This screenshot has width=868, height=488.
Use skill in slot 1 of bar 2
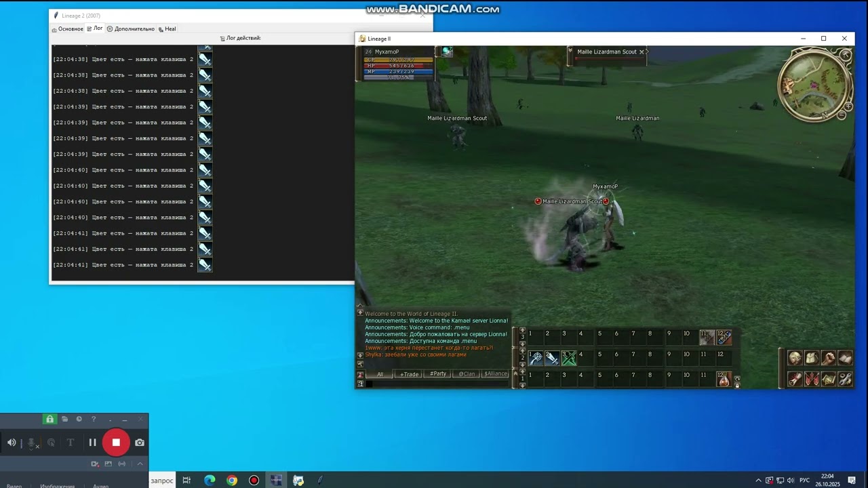pyautogui.click(x=536, y=358)
